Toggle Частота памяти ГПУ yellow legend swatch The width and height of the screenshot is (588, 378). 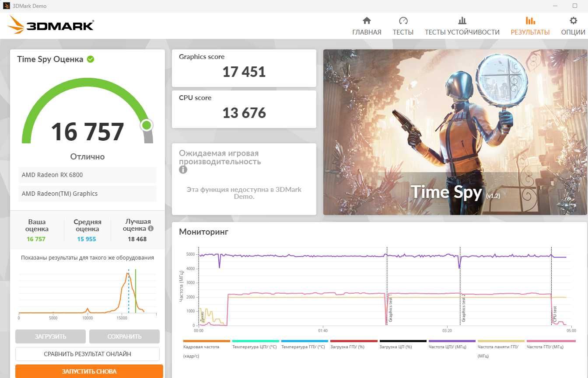(501, 341)
